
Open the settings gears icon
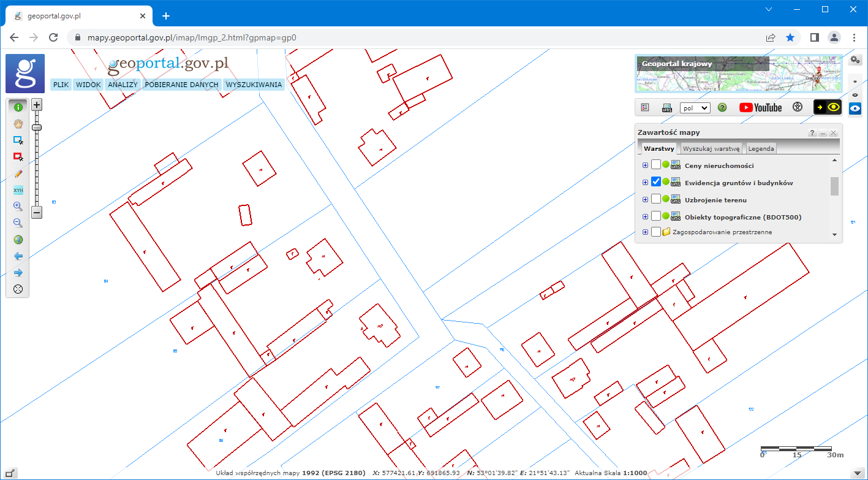(855, 60)
